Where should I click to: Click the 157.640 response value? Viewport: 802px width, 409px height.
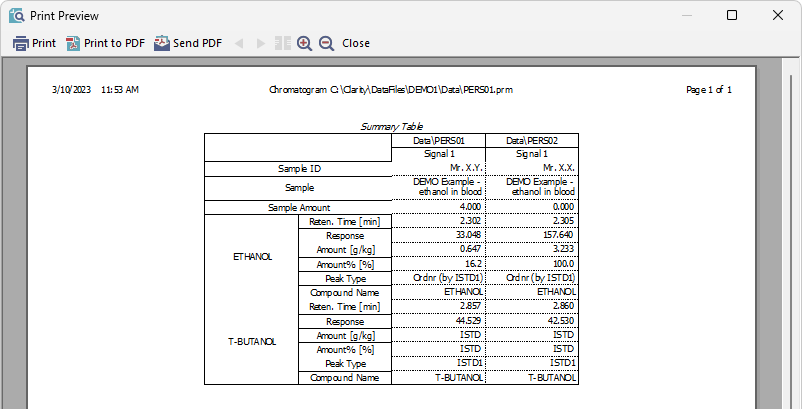click(557, 235)
